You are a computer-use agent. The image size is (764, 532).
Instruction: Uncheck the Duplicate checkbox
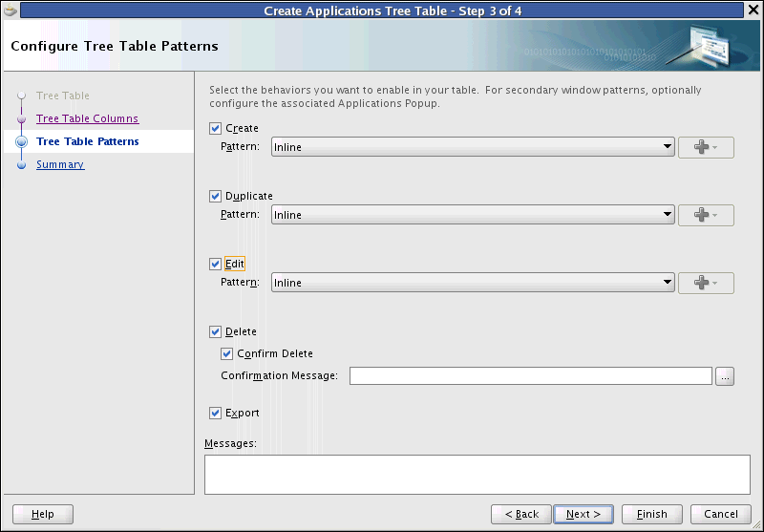pos(216,196)
